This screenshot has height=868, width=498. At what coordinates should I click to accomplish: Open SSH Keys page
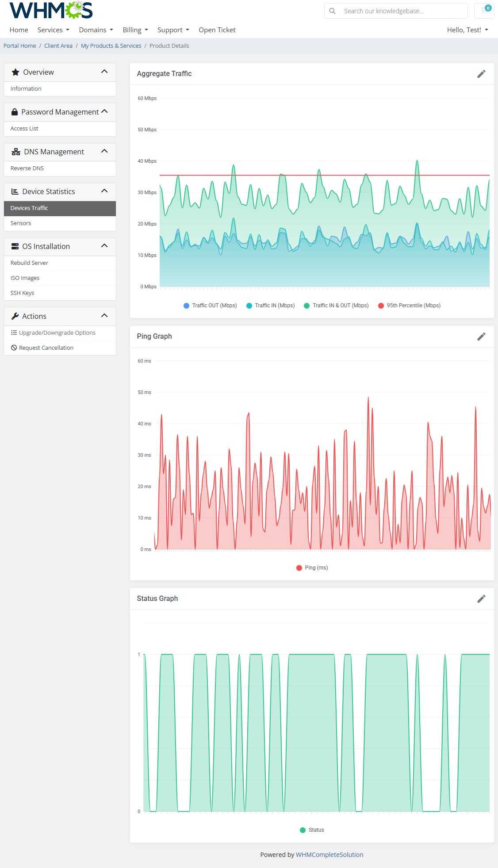60,293
